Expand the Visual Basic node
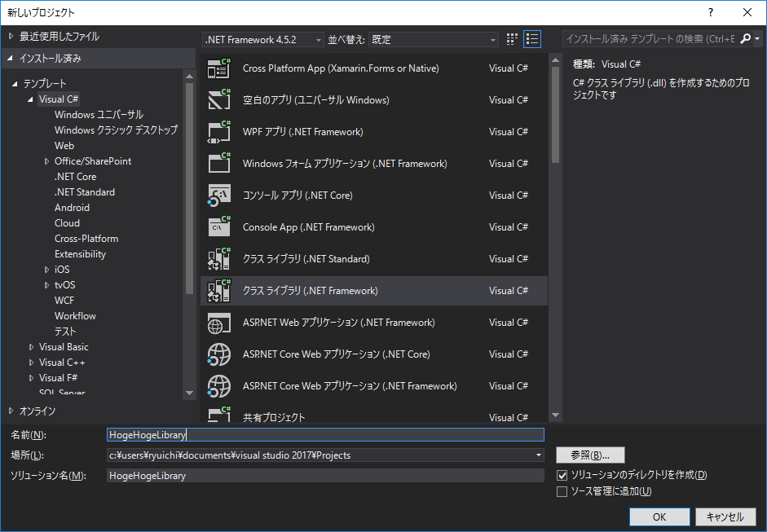Viewport: 767px width, 532px height. [31, 347]
